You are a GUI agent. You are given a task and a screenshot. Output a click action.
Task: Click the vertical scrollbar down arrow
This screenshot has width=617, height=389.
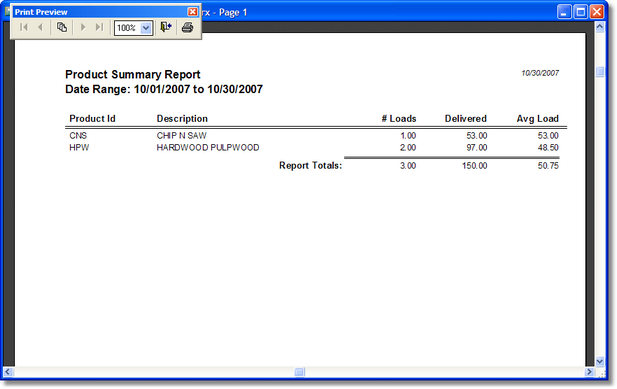600,361
